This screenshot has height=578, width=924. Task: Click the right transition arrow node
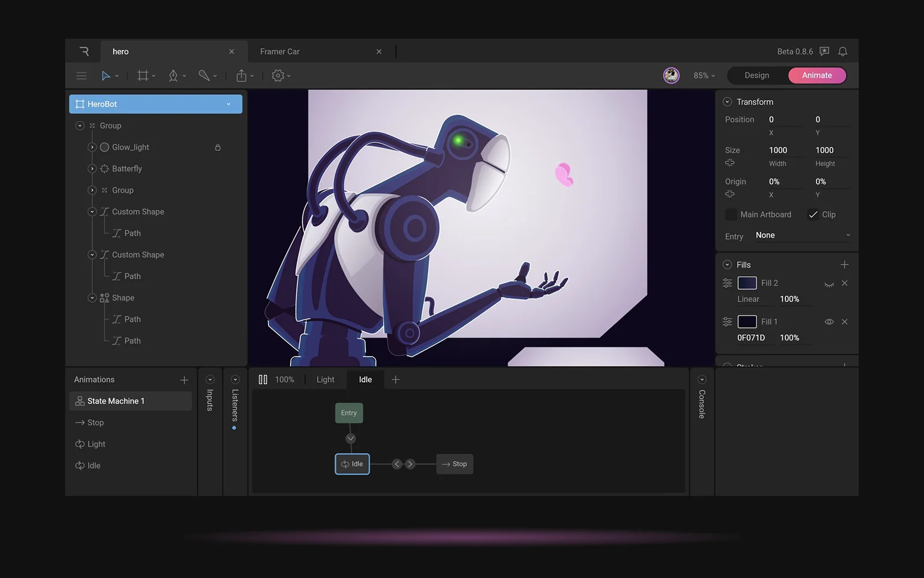coord(410,464)
